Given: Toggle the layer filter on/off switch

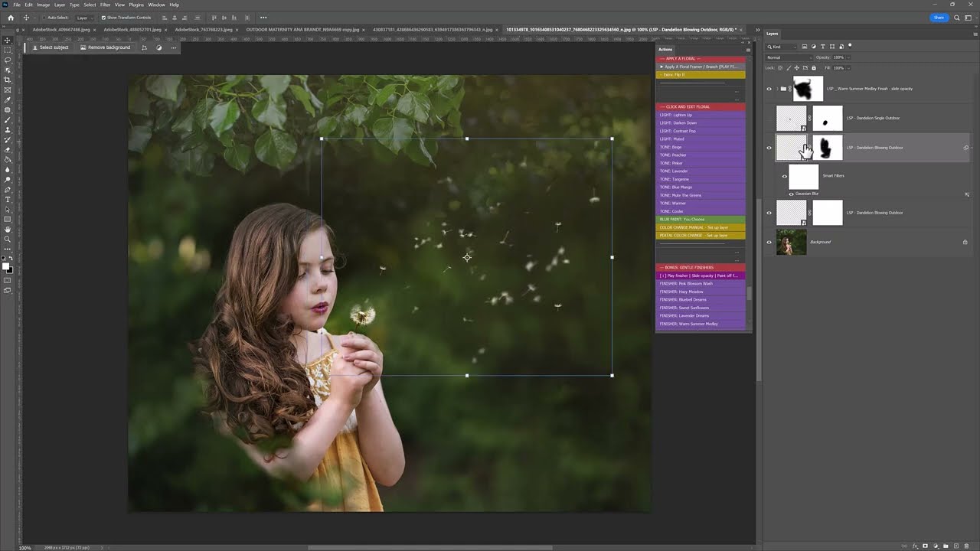Looking at the screenshot, I should point(850,46).
